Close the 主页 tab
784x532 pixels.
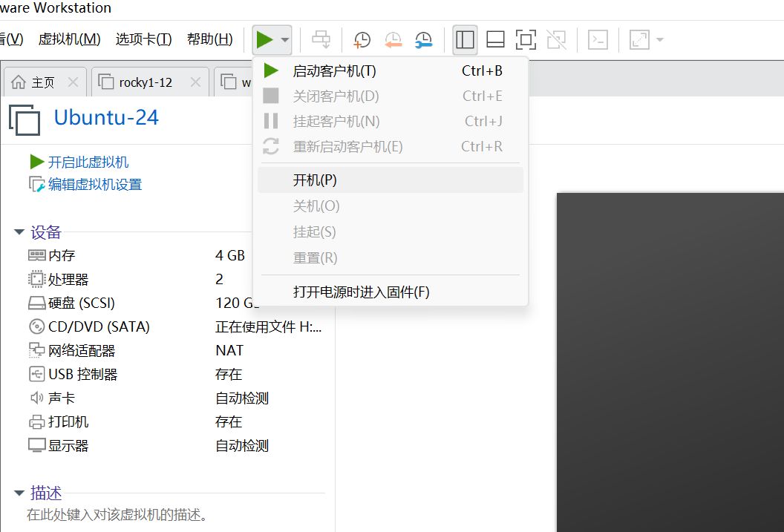(x=73, y=82)
